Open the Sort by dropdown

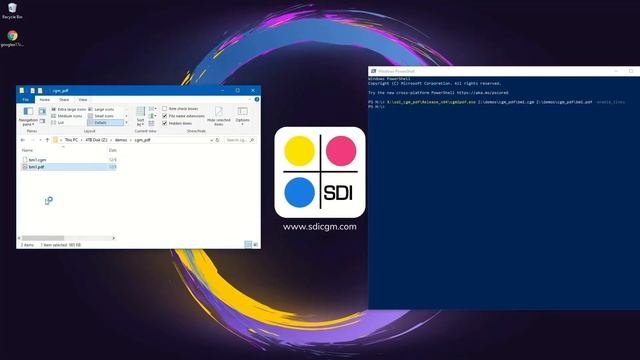140,116
